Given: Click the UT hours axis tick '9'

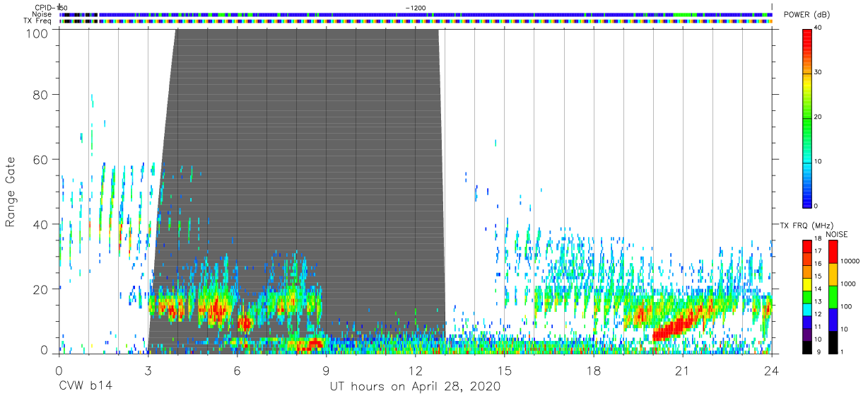Looking at the screenshot, I should 327,371.
